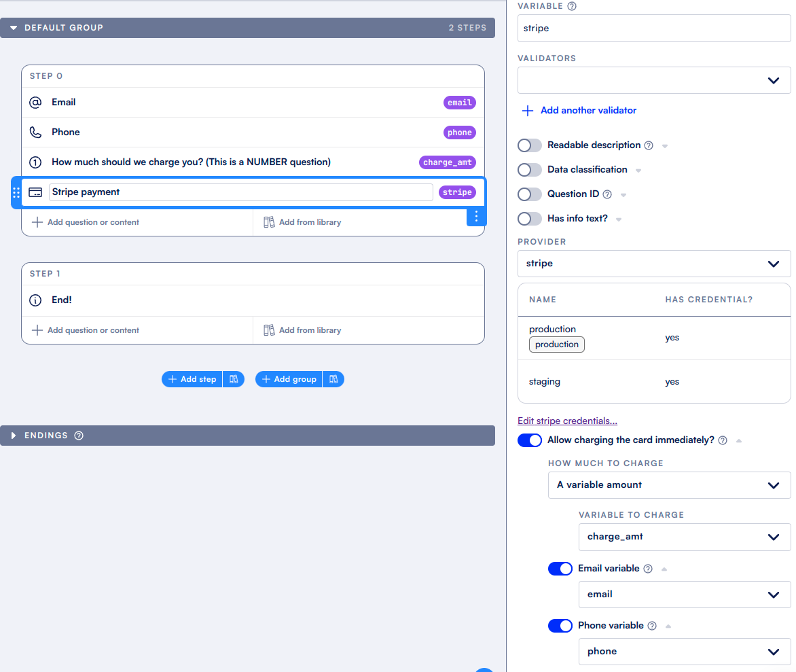Click the staging credential row

pyautogui.click(x=654, y=382)
